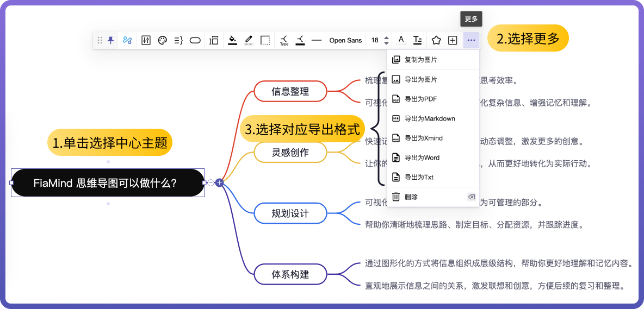Click the three-dots More button
The image size is (644, 309).
tap(471, 40)
